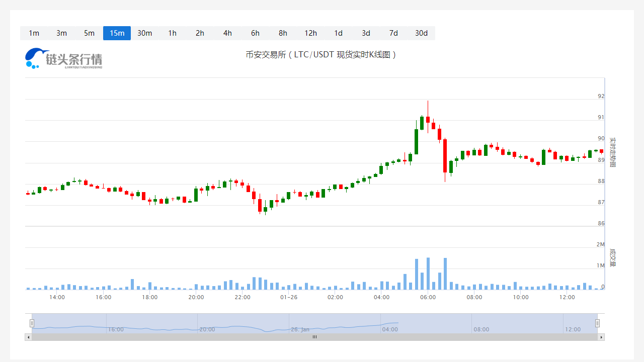This screenshot has width=644, height=362.
Task: Select the 7d interval tab
Action: [x=393, y=33]
